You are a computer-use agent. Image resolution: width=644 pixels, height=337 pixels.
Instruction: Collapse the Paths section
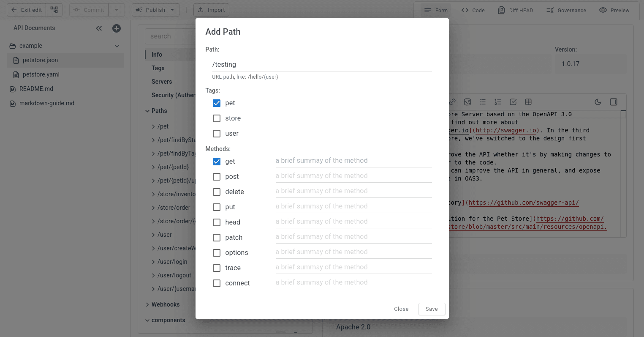tap(147, 111)
